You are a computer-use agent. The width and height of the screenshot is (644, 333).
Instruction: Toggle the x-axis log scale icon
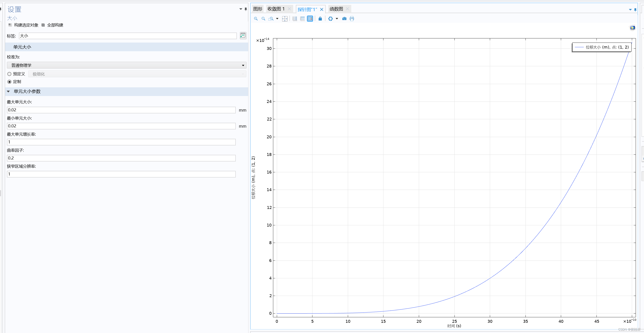click(295, 19)
